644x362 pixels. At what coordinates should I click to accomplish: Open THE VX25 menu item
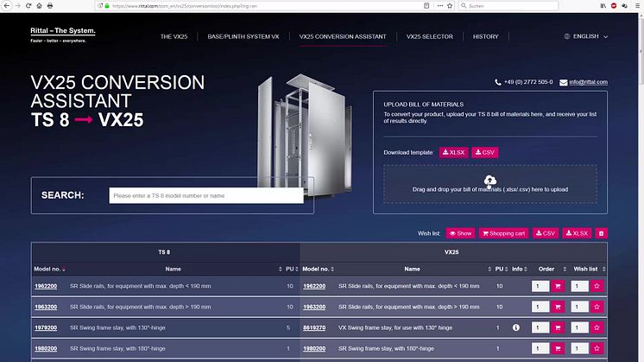click(174, 36)
